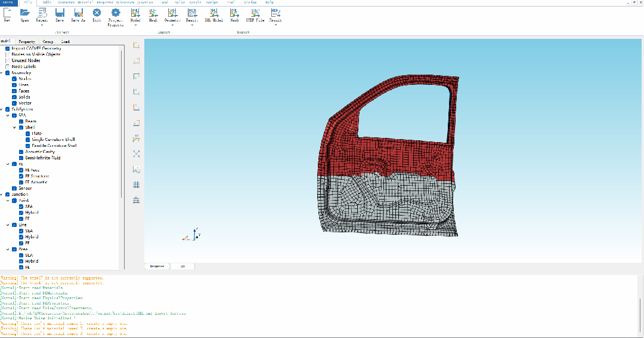644x338 pixels.
Task: Switch to the Group panel tab
Action: 48,42
